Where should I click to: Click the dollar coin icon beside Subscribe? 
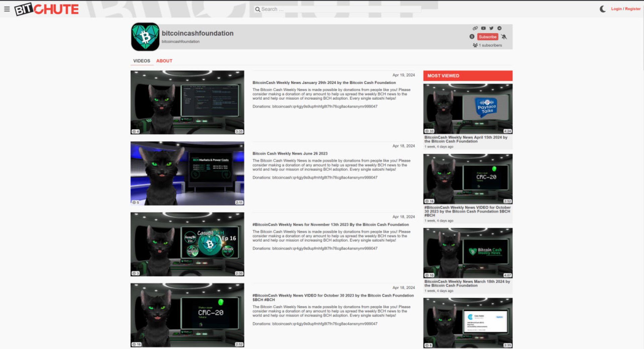(x=472, y=37)
